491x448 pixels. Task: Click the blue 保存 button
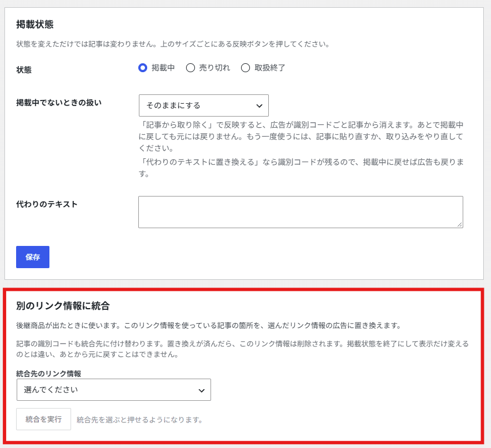[x=33, y=257]
